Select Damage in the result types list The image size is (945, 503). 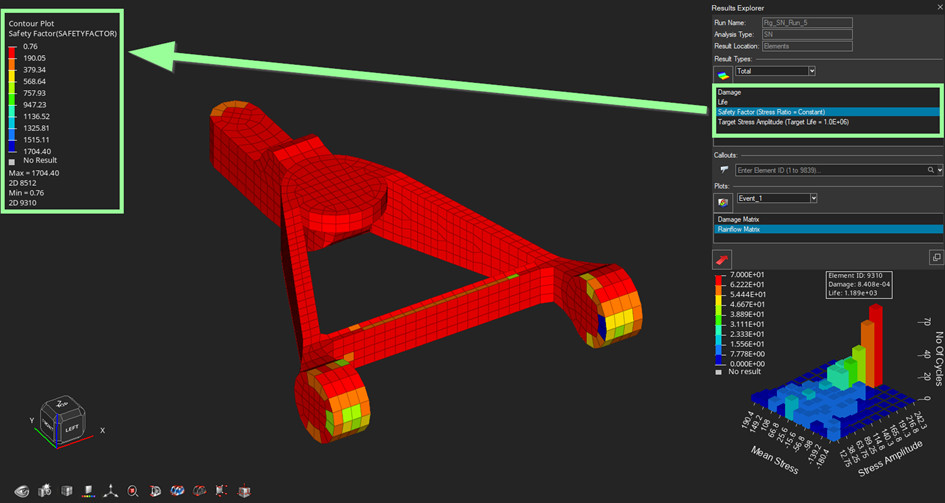click(729, 92)
